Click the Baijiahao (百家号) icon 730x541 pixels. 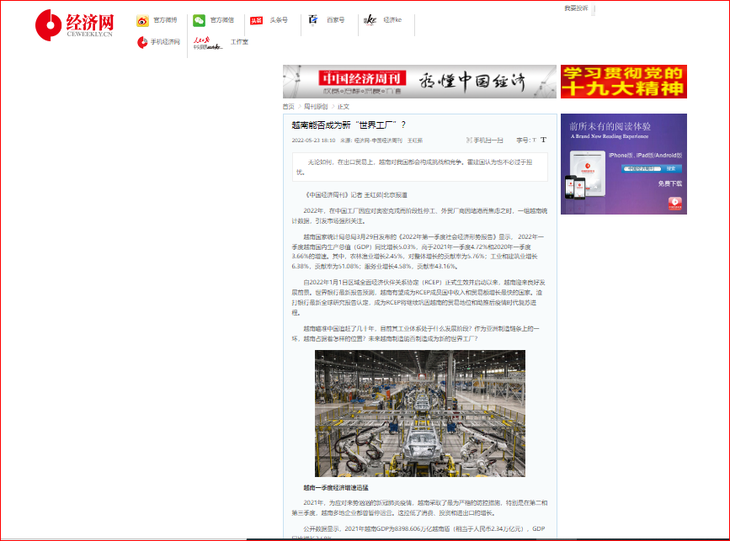click(x=313, y=20)
